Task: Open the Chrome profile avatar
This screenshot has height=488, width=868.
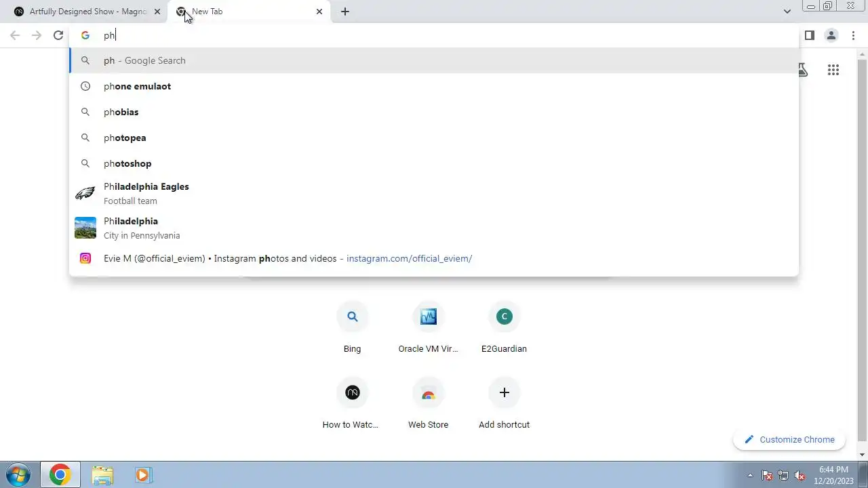Action: coord(831,35)
